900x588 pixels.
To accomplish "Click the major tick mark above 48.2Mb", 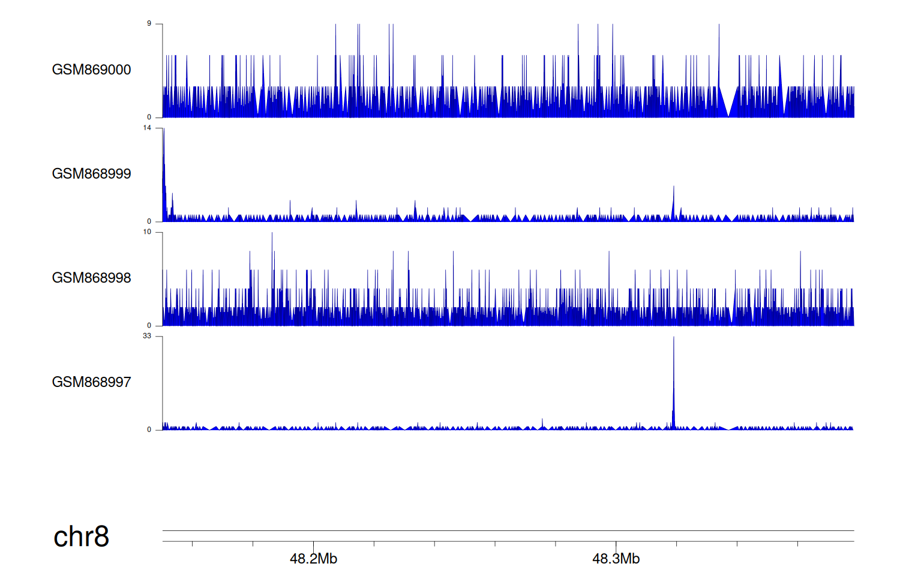I will coord(313,545).
